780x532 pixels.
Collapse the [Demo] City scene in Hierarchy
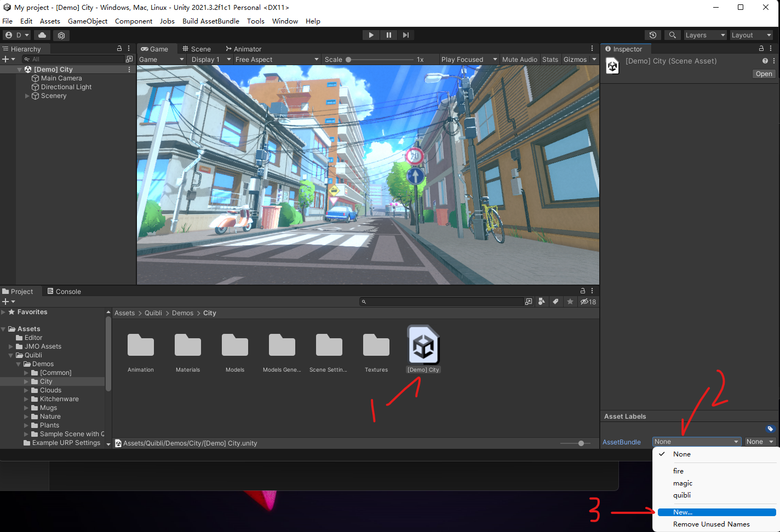click(20, 70)
